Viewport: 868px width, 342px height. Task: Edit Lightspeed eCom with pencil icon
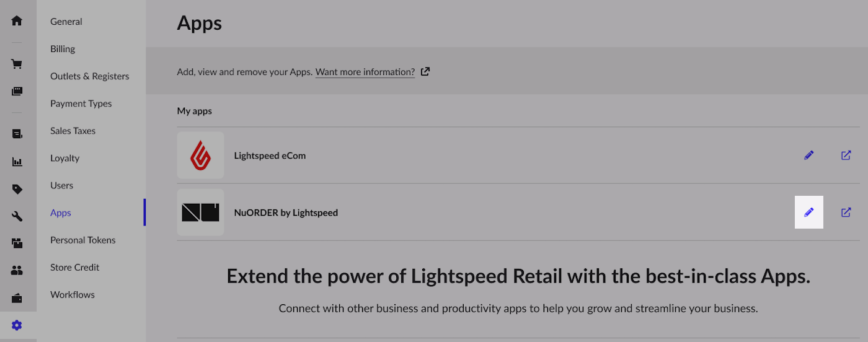[x=808, y=156]
